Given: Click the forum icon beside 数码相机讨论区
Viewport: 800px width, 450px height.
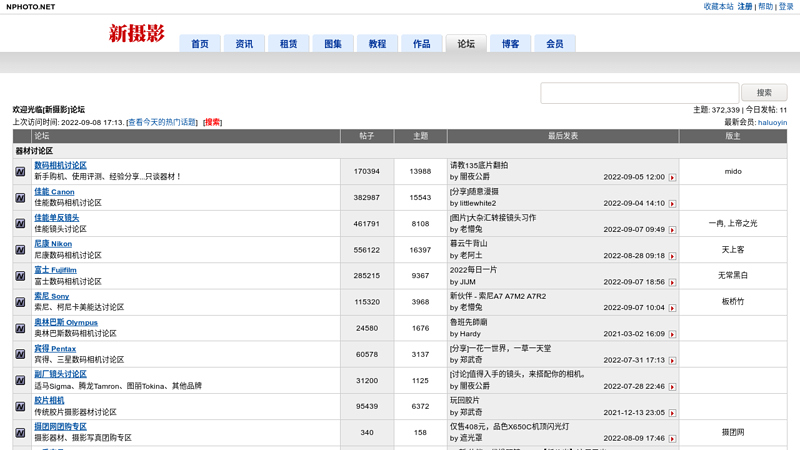Looking at the screenshot, I should (x=20, y=171).
